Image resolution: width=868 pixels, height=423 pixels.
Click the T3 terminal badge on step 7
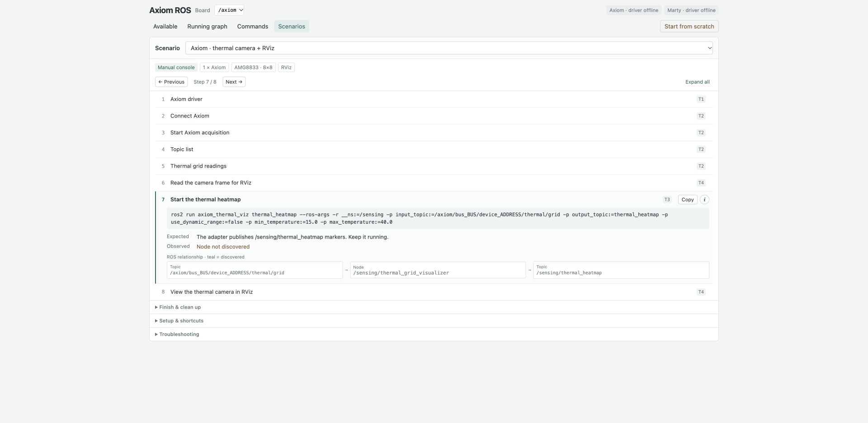click(x=667, y=199)
